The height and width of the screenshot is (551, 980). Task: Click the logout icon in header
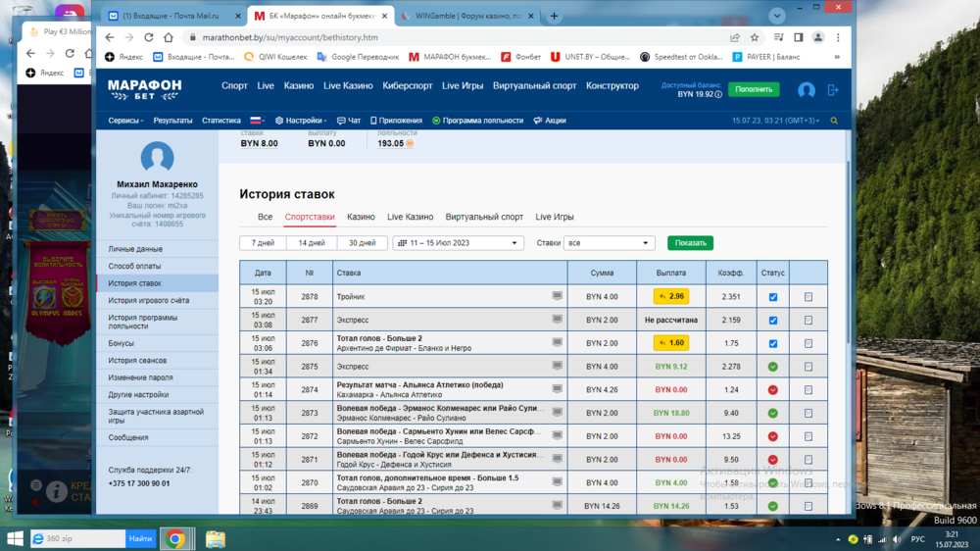coord(833,90)
